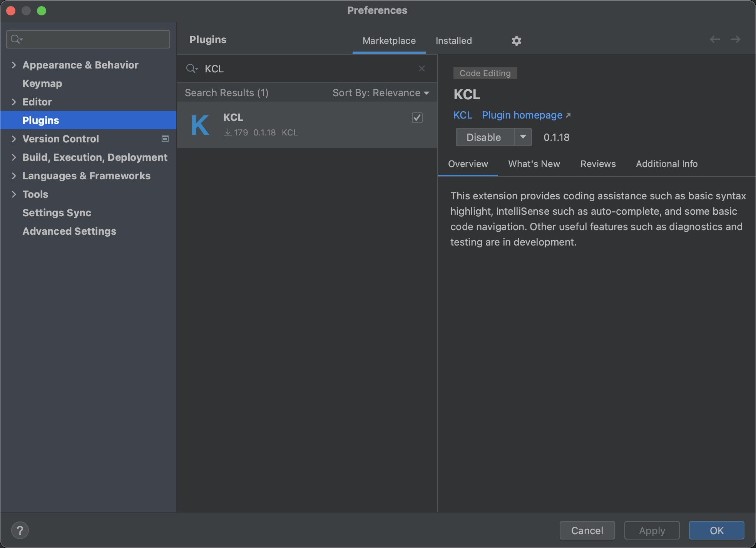Screen dimensions: 756x548
Task: Go back with the left arrow
Action: coord(715,39)
